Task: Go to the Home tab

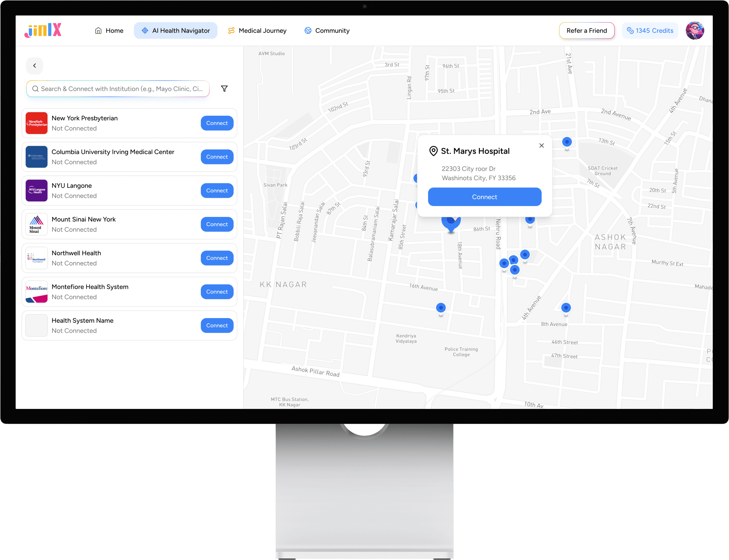Action: click(109, 31)
